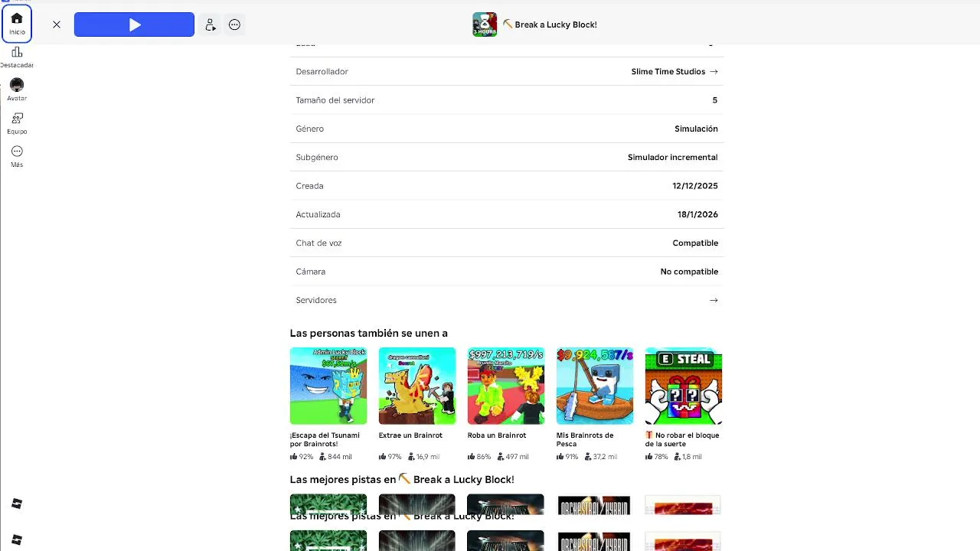Click the Las mejores pistas en Break a Lucky Block heading
Screen dimensions: 980x551
[402, 479]
